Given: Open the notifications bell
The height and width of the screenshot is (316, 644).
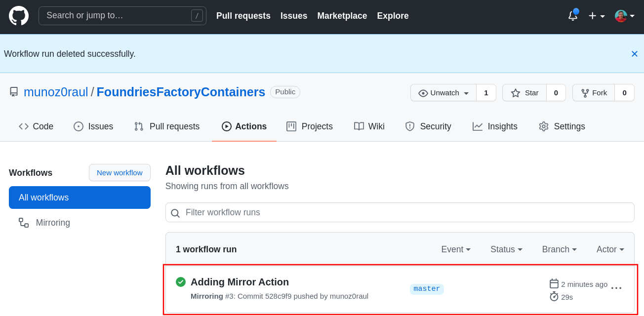Looking at the screenshot, I should (x=572, y=16).
